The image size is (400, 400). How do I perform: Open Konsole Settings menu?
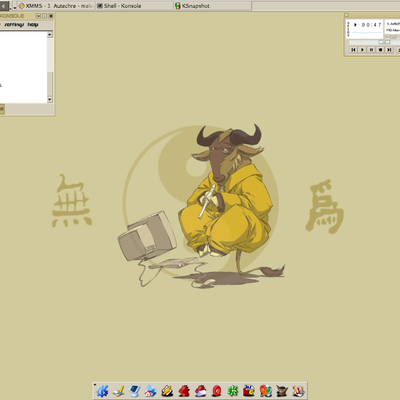pyautogui.click(x=14, y=25)
